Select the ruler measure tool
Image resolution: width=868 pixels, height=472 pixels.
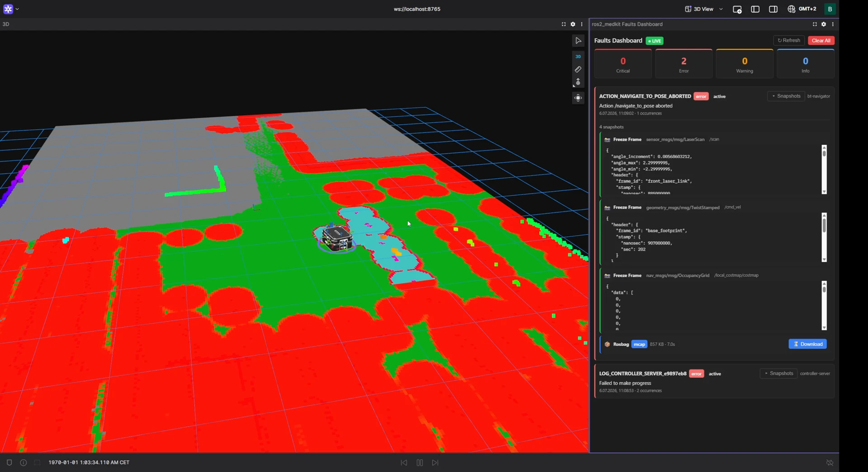(x=578, y=70)
